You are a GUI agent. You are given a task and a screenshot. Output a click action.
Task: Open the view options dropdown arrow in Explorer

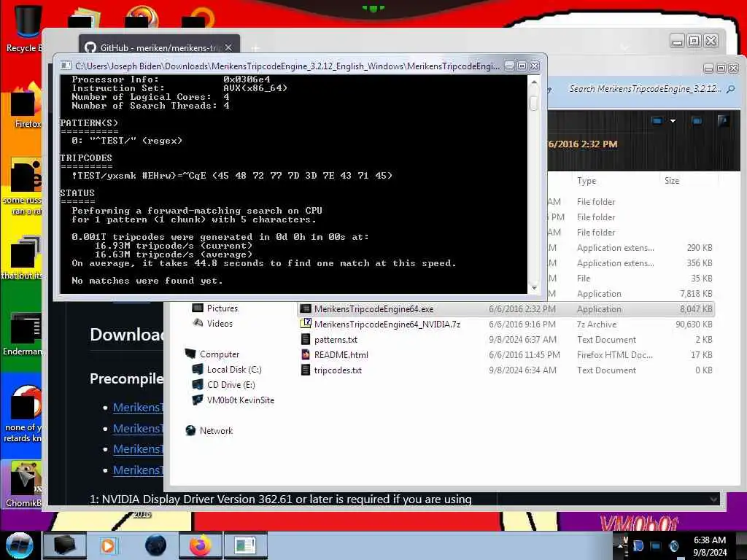point(673,121)
